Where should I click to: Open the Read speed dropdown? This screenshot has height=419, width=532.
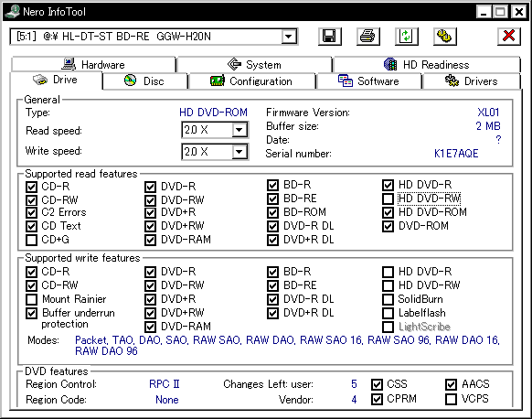pos(239,130)
